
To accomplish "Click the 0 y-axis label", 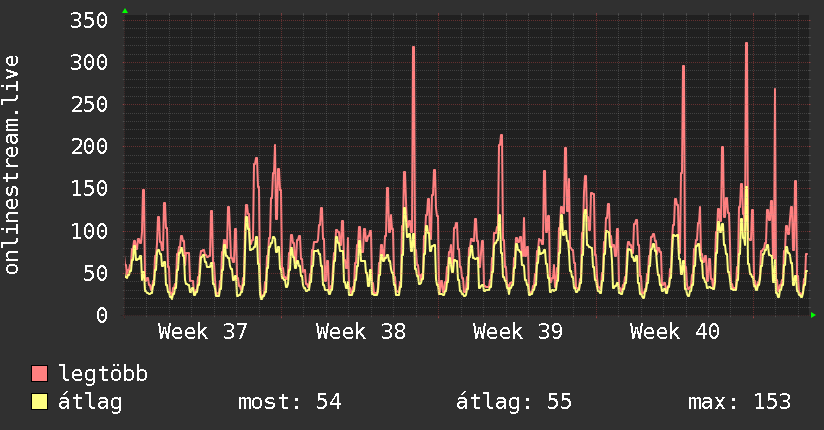I will [102, 315].
